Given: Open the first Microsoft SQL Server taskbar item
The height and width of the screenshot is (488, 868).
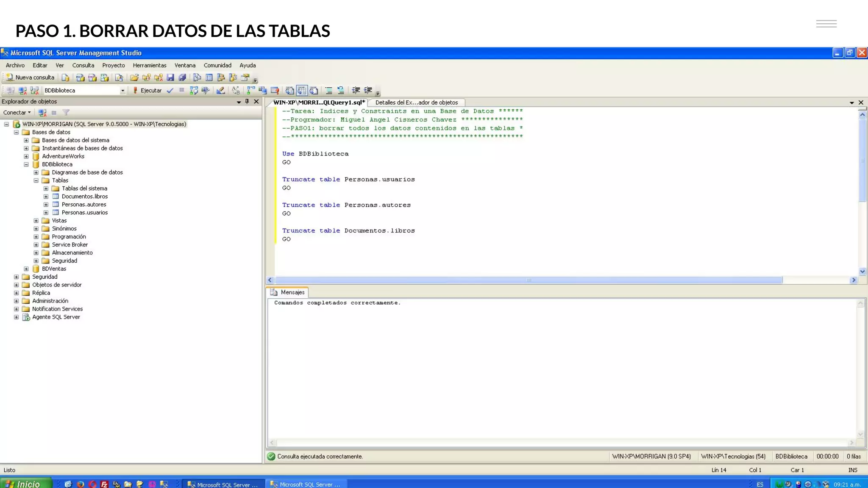Looking at the screenshot, I should click(x=223, y=484).
